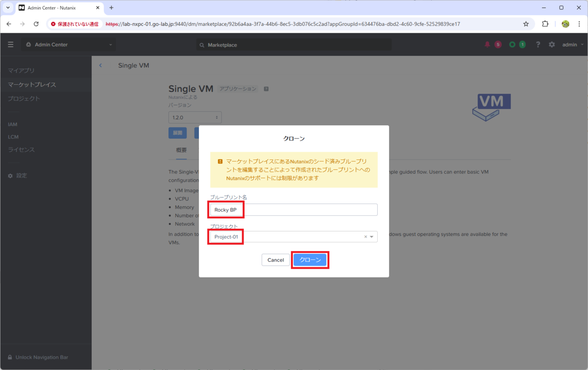The width and height of the screenshot is (588, 370).
Task: Open the help question mark icon
Action: click(538, 45)
